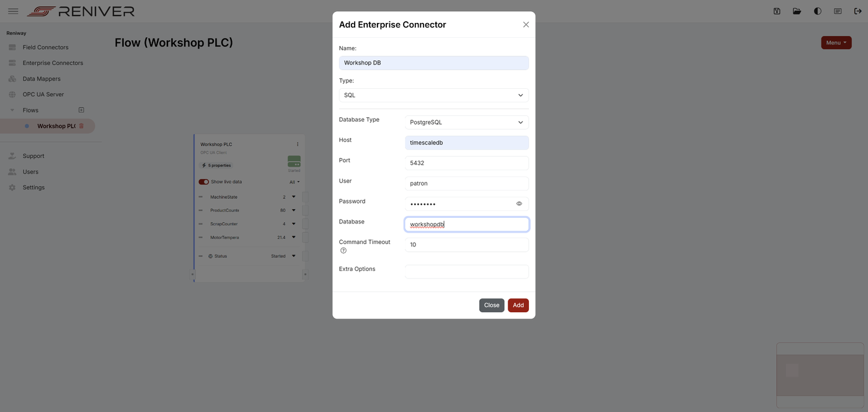Click the log out icon top right

(x=857, y=11)
